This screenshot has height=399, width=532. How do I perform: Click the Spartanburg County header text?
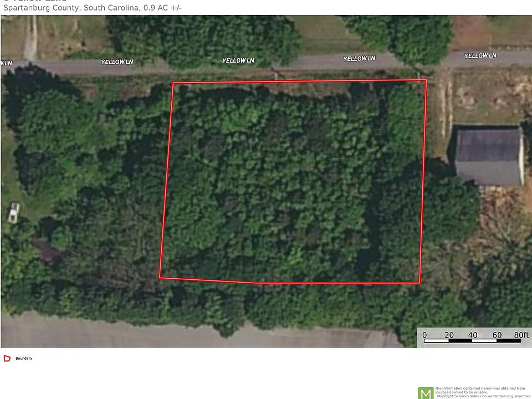93,8
